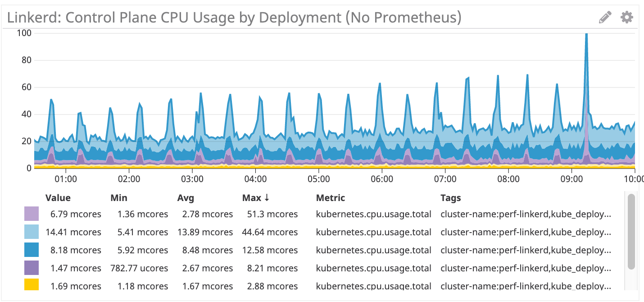This screenshot has height=302, width=644.
Task: Click the 8.48 mcores avg cell
Action: [x=208, y=250]
